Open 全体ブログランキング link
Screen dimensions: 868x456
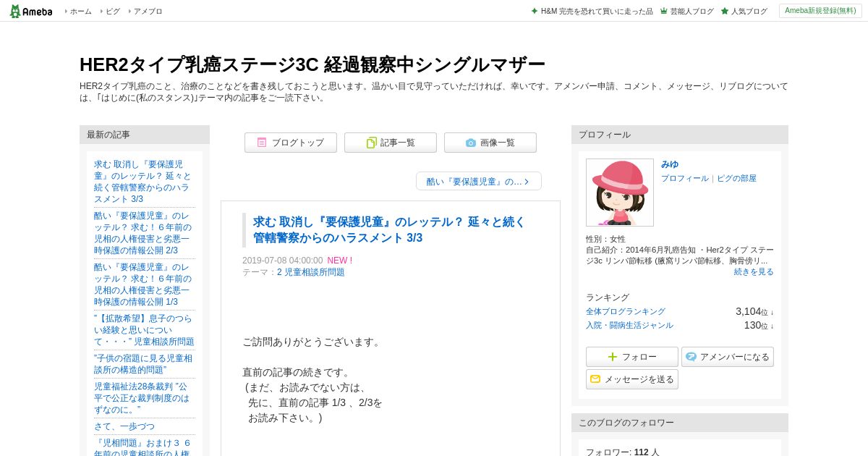626,311
